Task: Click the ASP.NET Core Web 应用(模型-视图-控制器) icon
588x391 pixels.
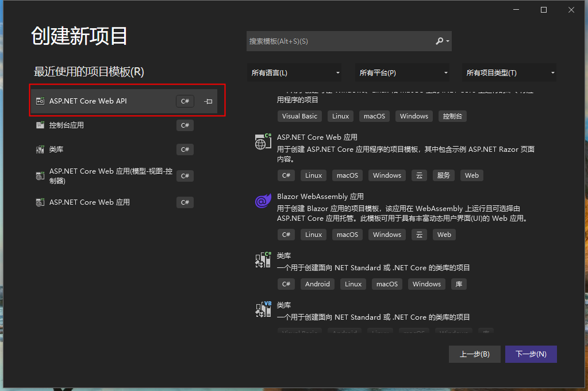Action: click(40, 176)
